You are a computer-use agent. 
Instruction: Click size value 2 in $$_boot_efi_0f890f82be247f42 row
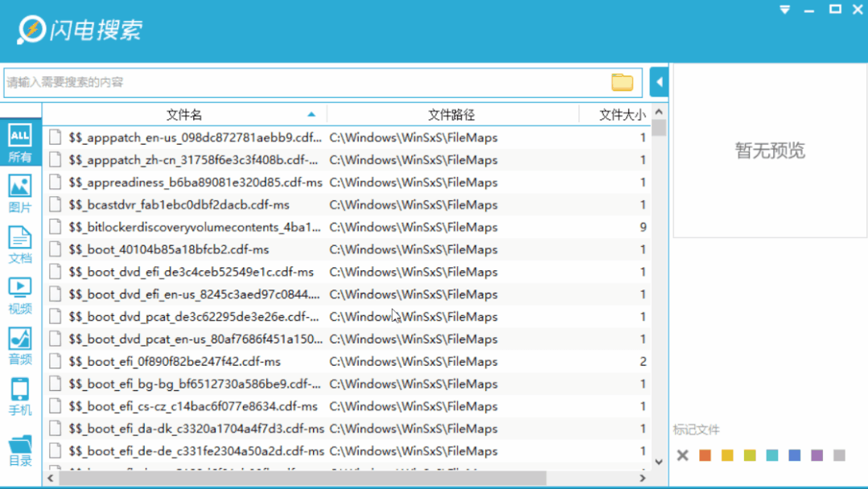pyautogui.click(x=643, y=361)
